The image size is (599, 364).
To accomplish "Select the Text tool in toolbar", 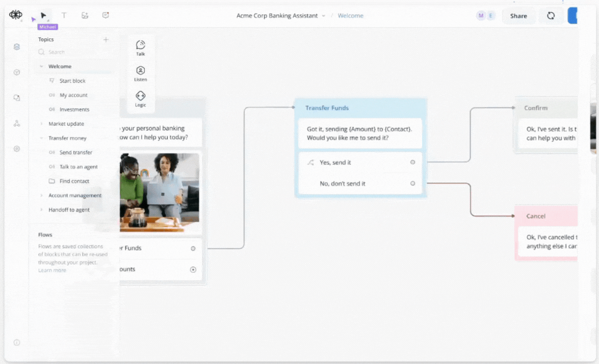I will tap(64, 16).
